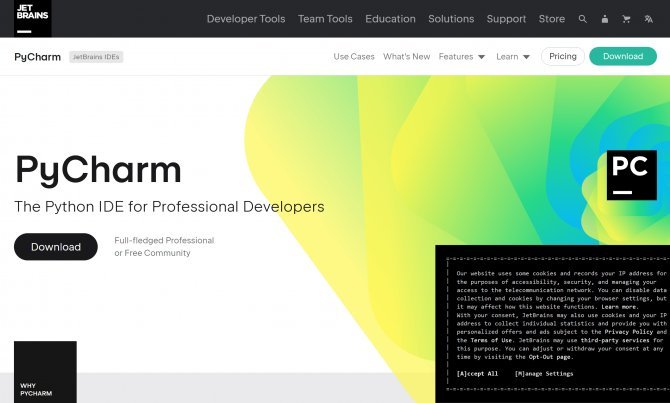
Task: Open the Terms of Use link
Action: click(491, 340)
